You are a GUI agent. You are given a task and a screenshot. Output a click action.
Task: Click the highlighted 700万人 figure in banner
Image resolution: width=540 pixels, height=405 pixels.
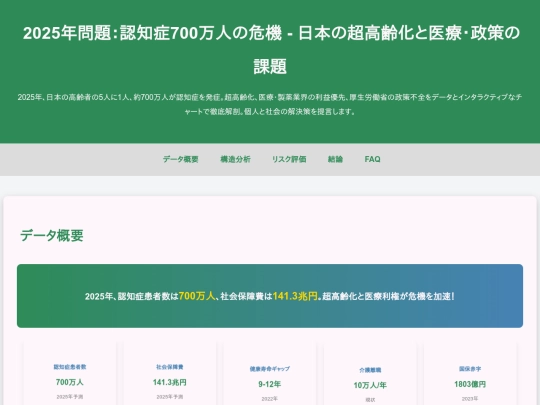197,296
